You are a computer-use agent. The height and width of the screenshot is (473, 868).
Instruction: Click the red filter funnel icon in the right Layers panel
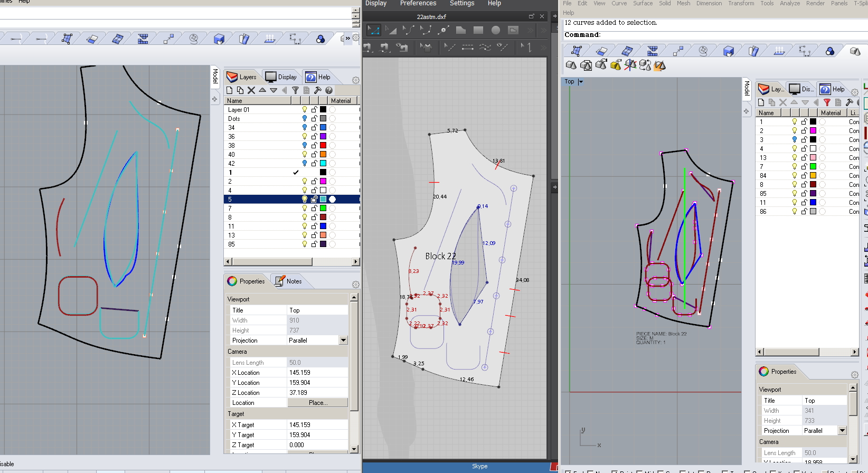[x=827, y=102]
